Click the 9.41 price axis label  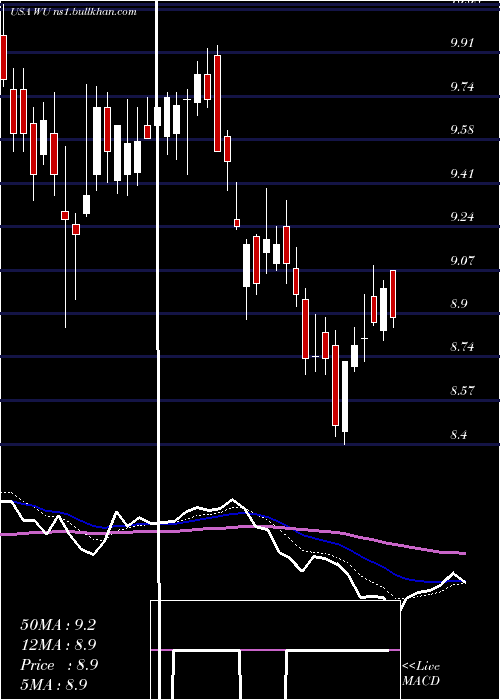coord(462,173)
